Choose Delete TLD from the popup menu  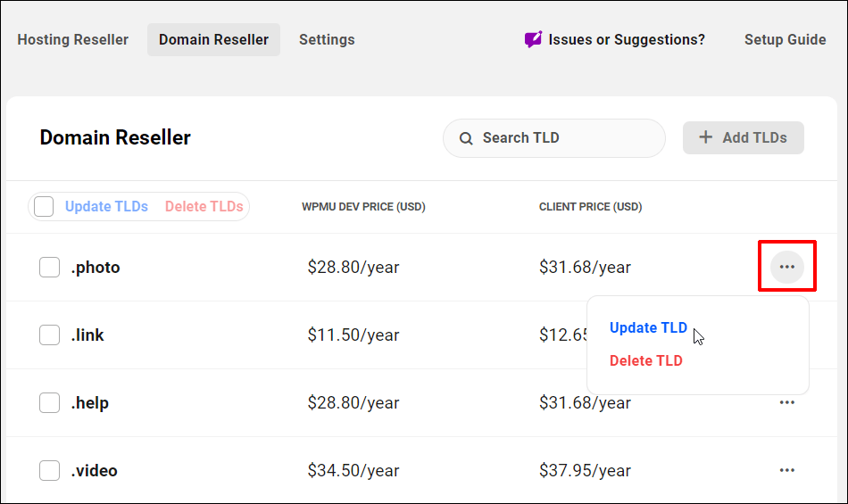(x=645, y=360)
